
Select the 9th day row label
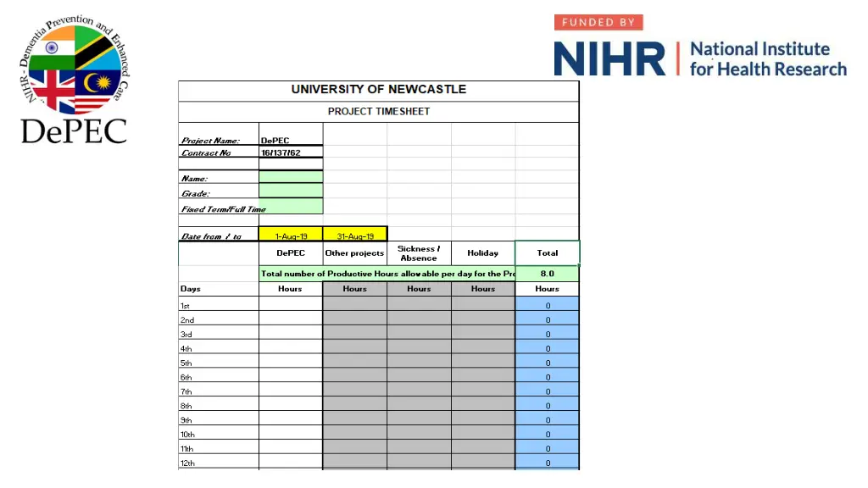[186, 420]
